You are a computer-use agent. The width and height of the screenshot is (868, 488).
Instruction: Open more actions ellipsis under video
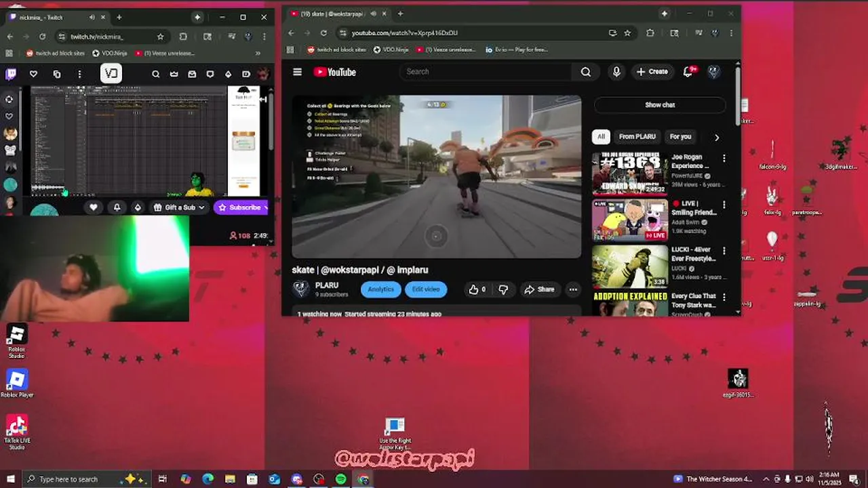(x=573, y=289)
